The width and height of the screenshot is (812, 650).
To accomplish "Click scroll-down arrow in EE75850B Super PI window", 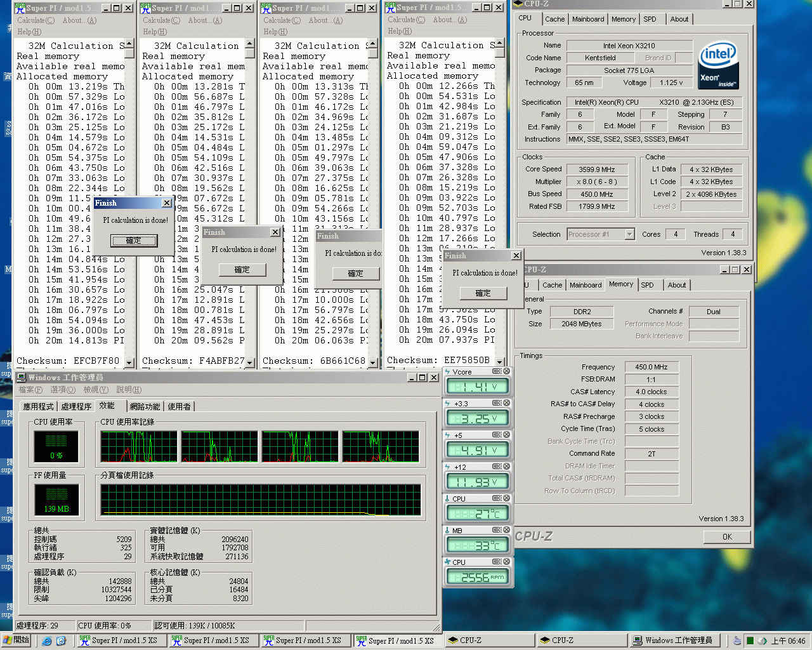I will (500, 362).
